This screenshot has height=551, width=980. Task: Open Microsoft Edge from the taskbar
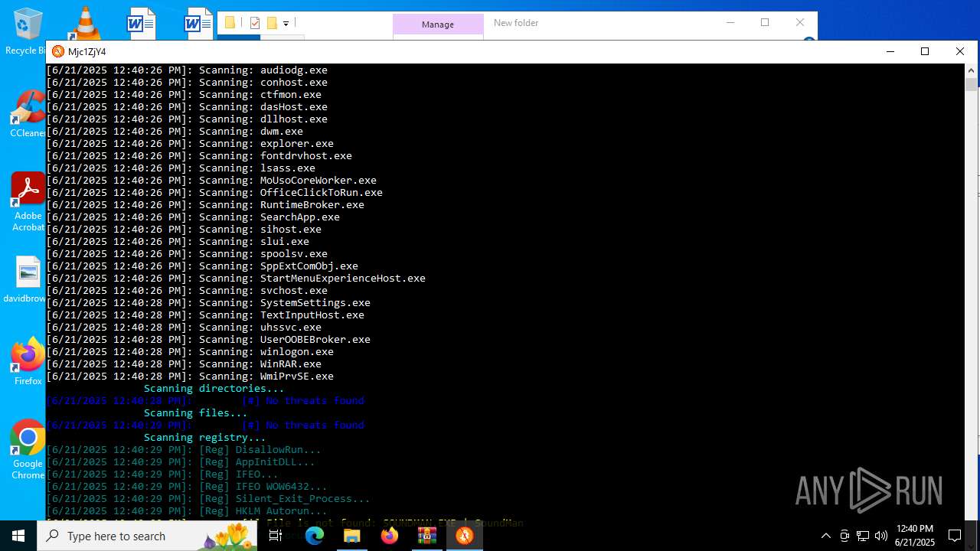click(x=315, y=536)
